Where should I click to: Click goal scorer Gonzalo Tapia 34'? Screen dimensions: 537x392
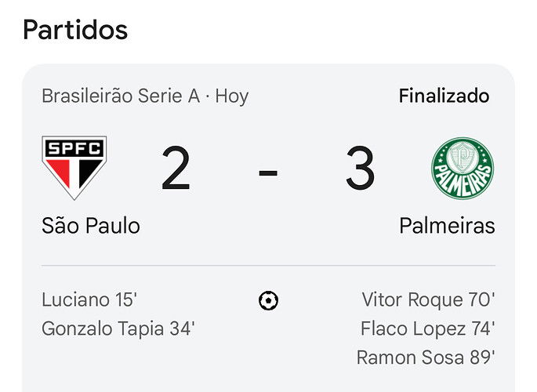[118, 328]
